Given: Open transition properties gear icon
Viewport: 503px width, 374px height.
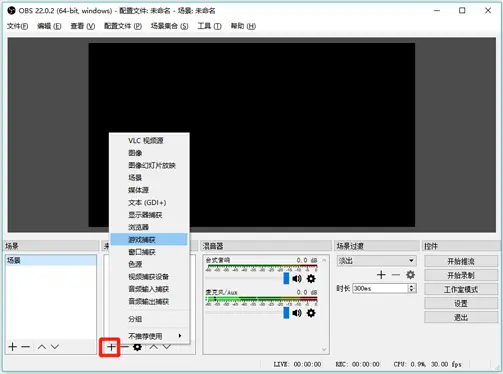Looking at the screenshot, I should pyautogui.click(x=410, y=275).
